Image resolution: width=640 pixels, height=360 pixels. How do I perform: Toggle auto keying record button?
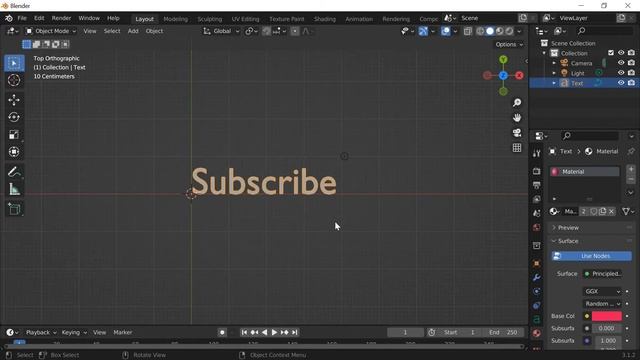[x=222, y=332]
